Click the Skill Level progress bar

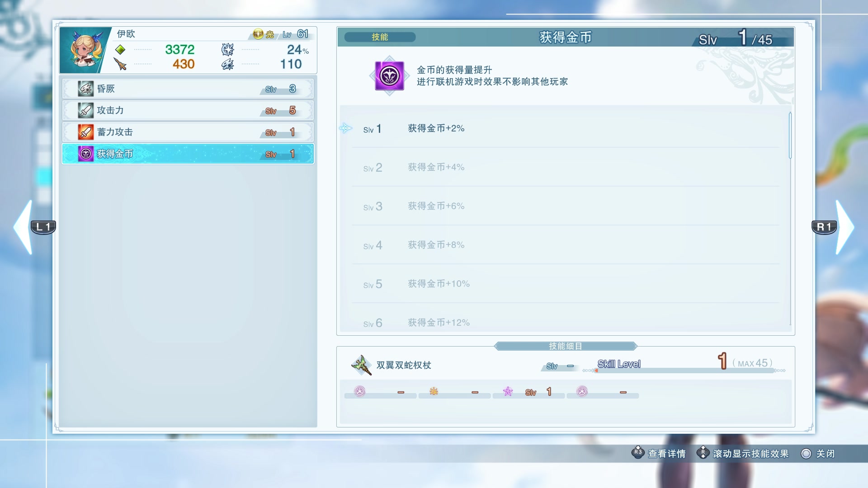(684, 371)
